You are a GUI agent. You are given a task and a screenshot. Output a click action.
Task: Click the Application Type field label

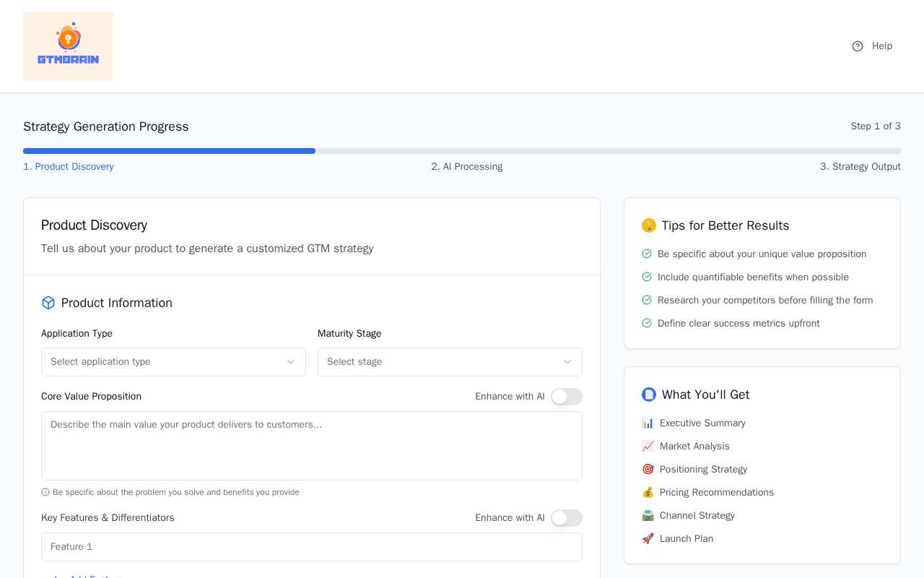pyautogui.click(x=77, y=334)
